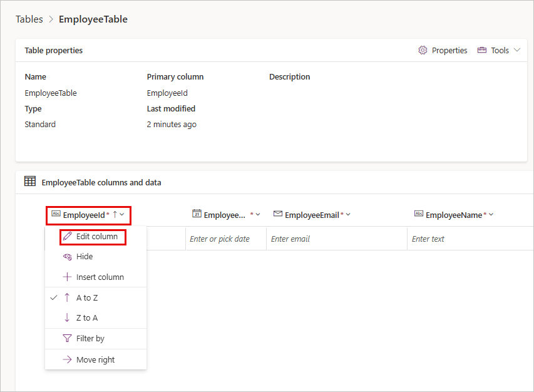Click the Primary column label

point(175,77)
